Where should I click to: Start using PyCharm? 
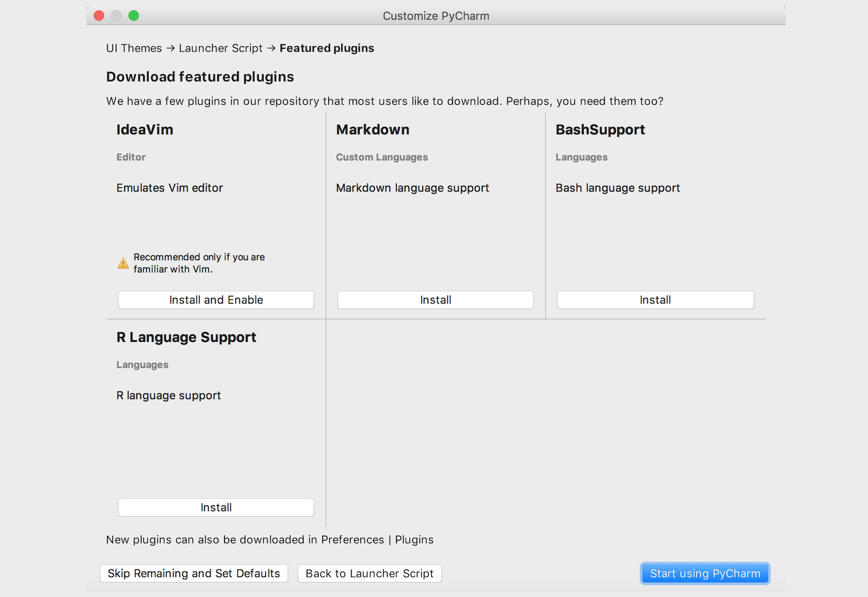click(x=705, y=574)
